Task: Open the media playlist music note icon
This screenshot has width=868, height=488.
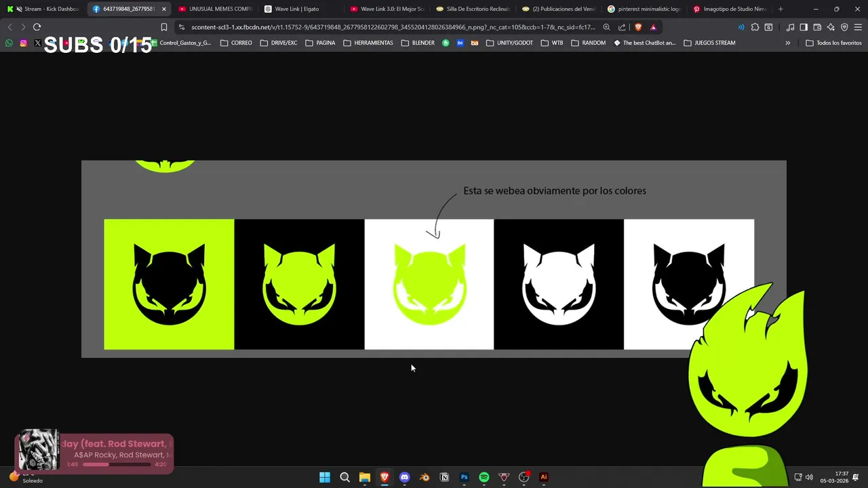Action: (790, 27)
